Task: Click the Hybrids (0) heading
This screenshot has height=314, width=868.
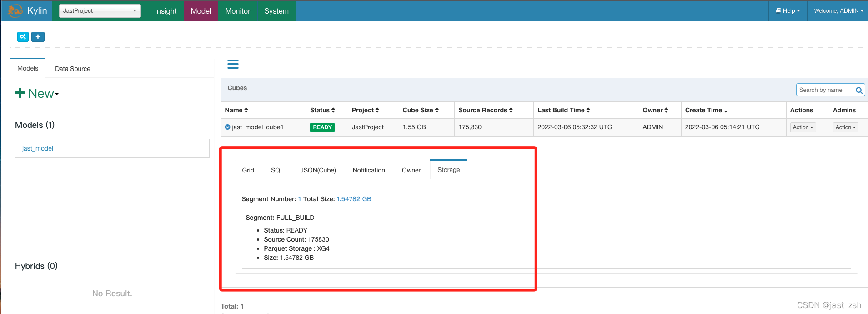Action: click(36, 266)
